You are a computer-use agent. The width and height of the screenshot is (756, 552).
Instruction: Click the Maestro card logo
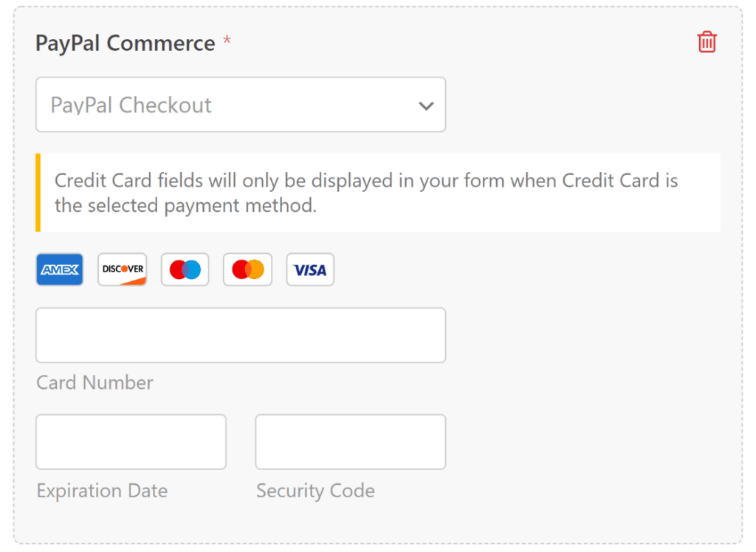[185, 269]
